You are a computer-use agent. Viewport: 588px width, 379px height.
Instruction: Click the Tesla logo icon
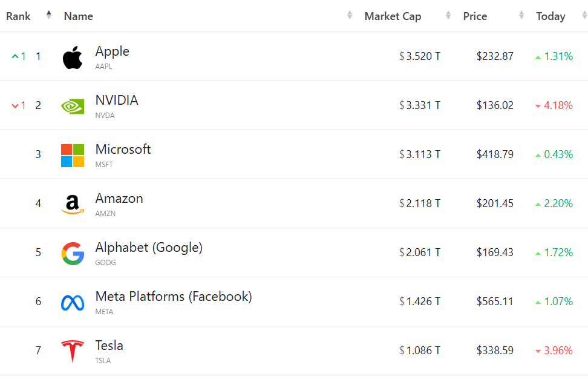tap(73, 352)
